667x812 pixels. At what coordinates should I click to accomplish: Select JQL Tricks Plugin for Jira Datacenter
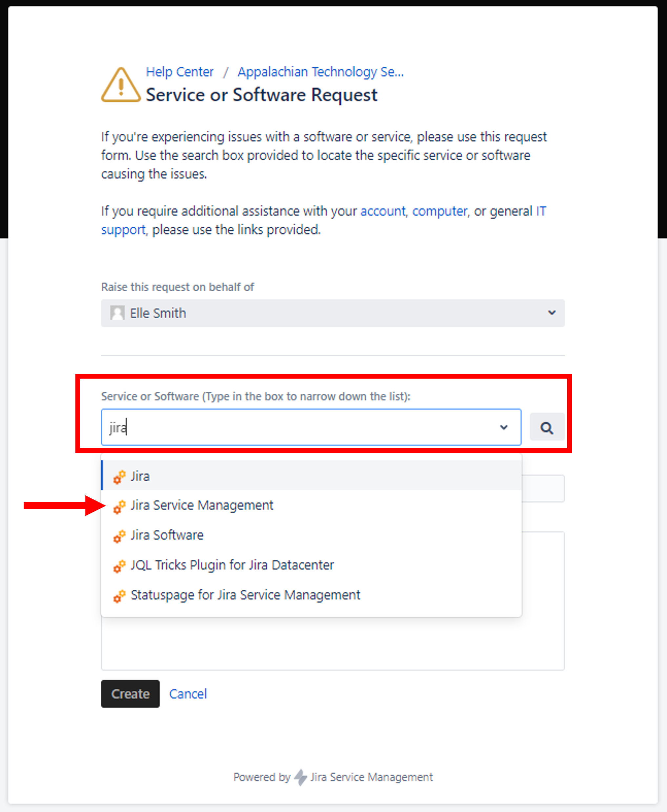[x=232, y=565]
